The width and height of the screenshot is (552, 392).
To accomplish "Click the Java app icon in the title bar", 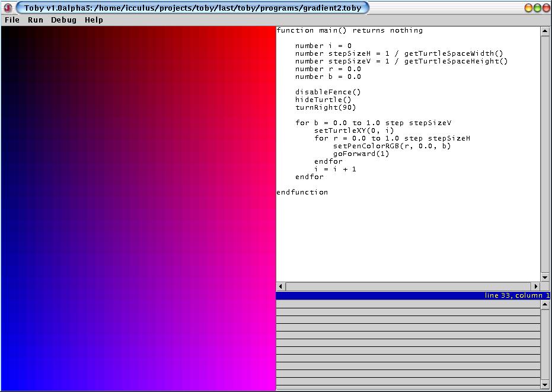I will (x=8, y=8).
